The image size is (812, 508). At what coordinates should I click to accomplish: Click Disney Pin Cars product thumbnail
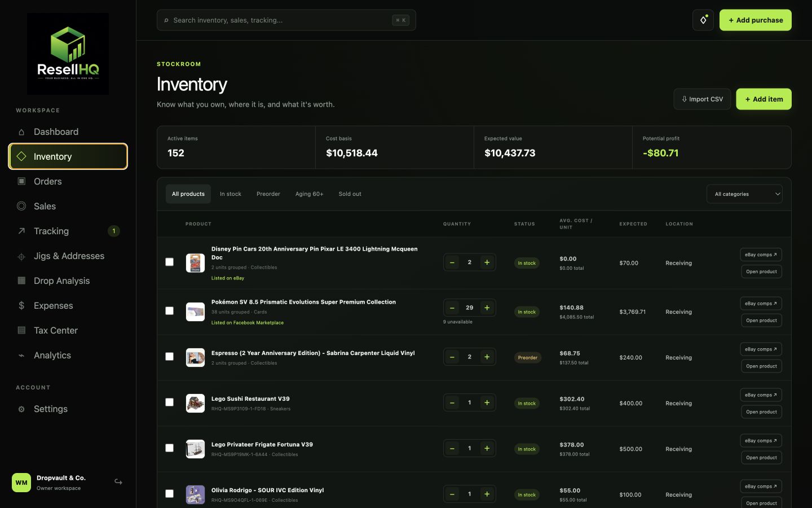(x=195, y=263)
